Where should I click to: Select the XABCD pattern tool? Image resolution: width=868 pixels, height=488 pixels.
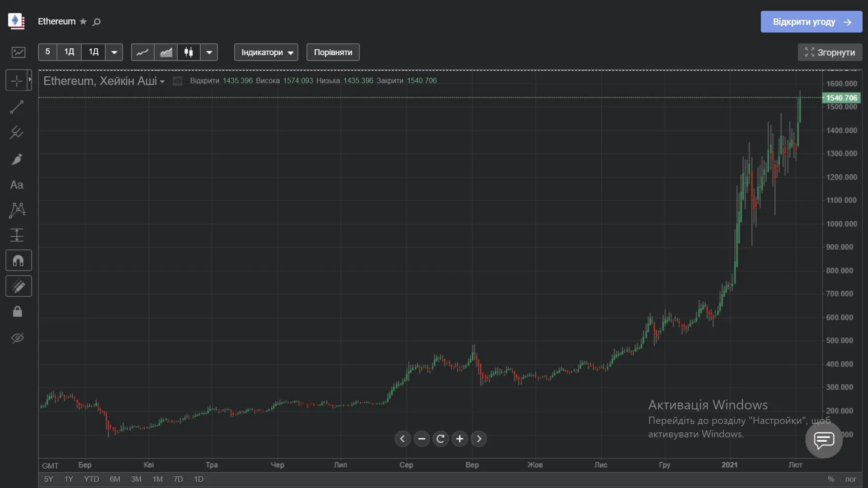(x=17, y=210)
